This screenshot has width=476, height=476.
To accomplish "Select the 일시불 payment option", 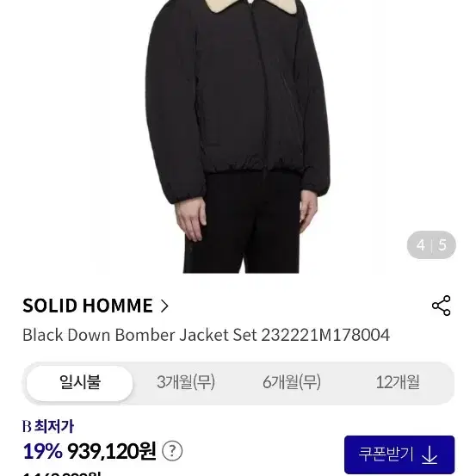I will (x=79, y=383).
